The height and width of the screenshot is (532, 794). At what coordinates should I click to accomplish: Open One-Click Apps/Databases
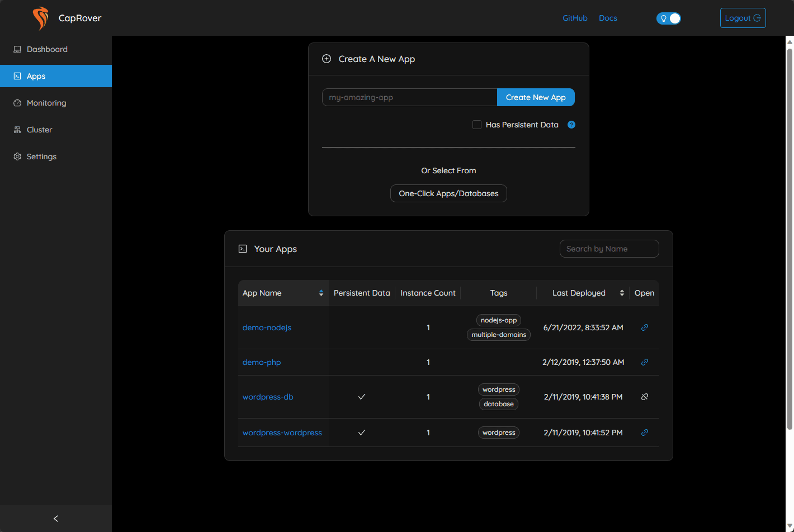click(x=448, y=193)
